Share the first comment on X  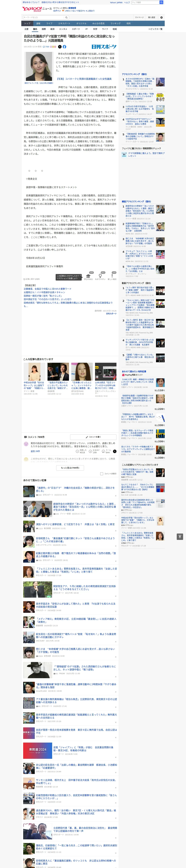tap(114, 451)
